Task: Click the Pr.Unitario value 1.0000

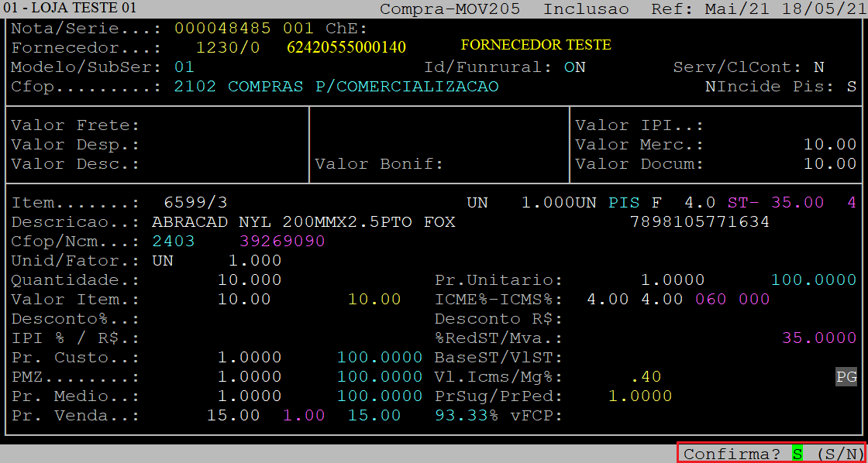Action: (672, 280)
